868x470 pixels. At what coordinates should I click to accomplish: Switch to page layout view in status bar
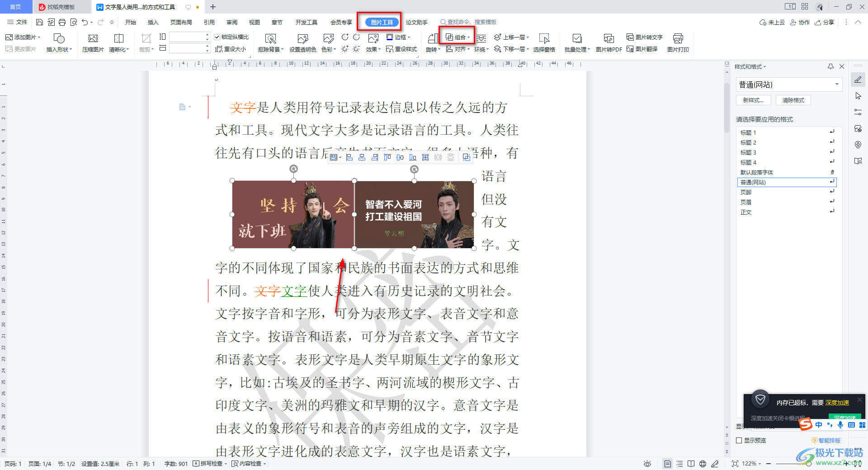(x=667, y=464)
